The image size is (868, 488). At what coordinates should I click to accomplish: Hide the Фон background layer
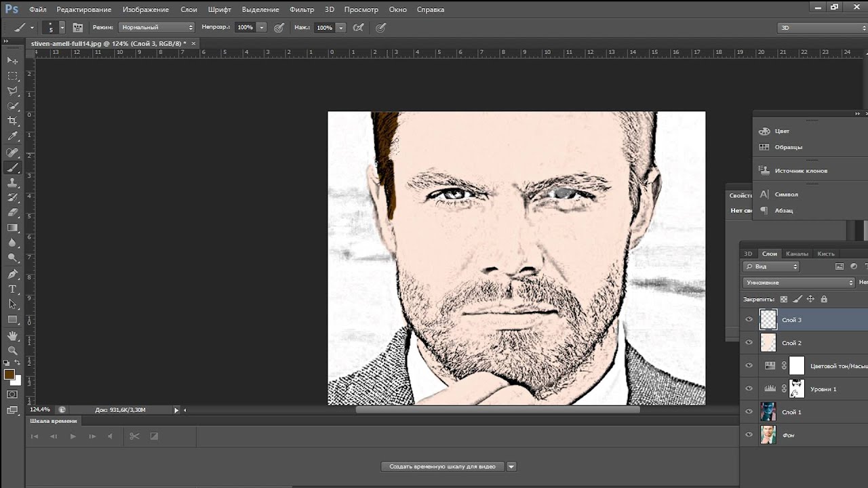click(x=749, y=435)
